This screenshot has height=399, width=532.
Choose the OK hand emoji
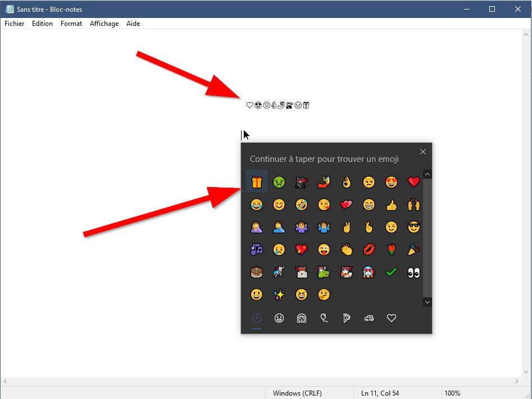pyautogui.click(x=346, y=182)
